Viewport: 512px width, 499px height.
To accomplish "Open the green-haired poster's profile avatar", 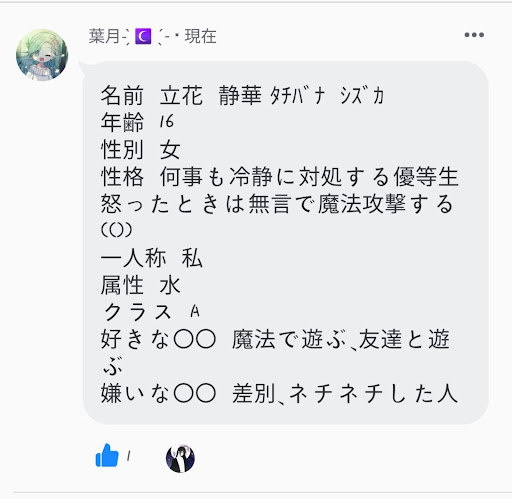I will 42,55.
